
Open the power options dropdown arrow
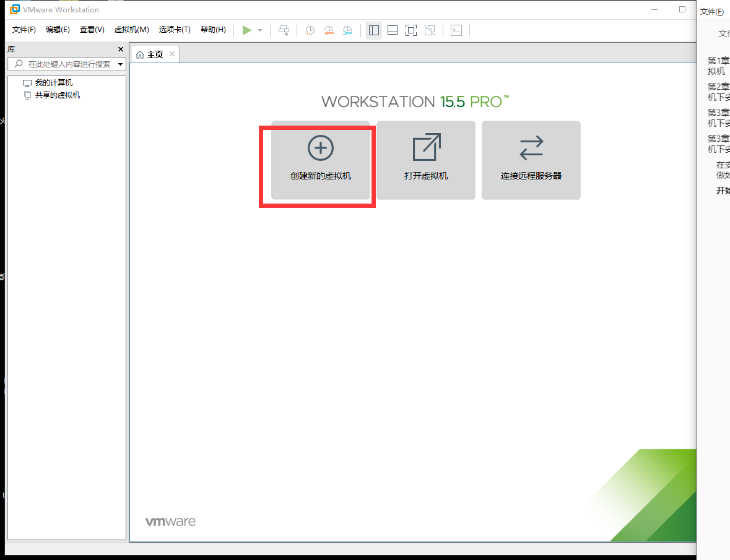[x=260, y=30]
